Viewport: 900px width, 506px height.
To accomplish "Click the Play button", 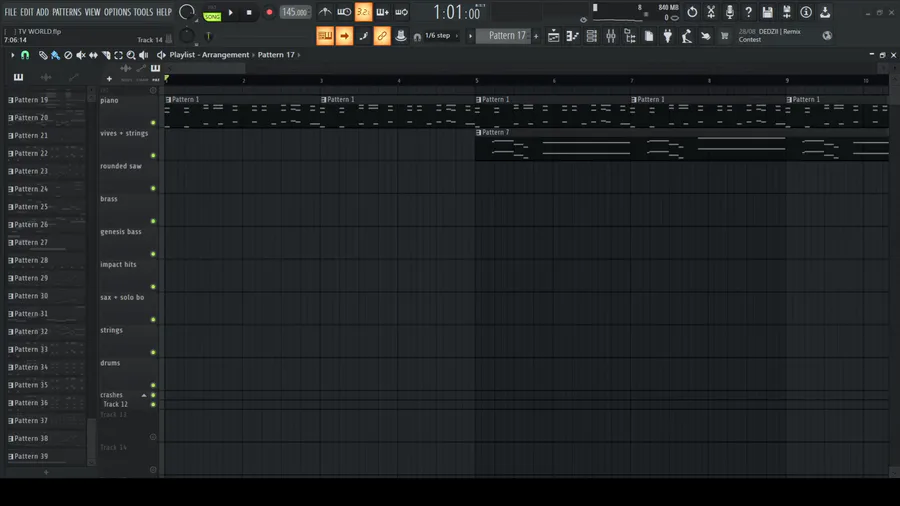I will (x=231, y=13).
